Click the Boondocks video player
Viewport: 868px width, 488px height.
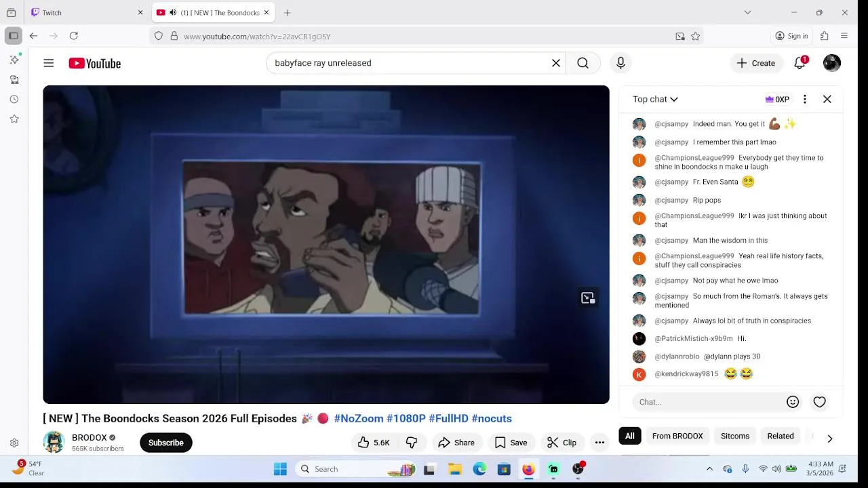click(x=326, y=244)
